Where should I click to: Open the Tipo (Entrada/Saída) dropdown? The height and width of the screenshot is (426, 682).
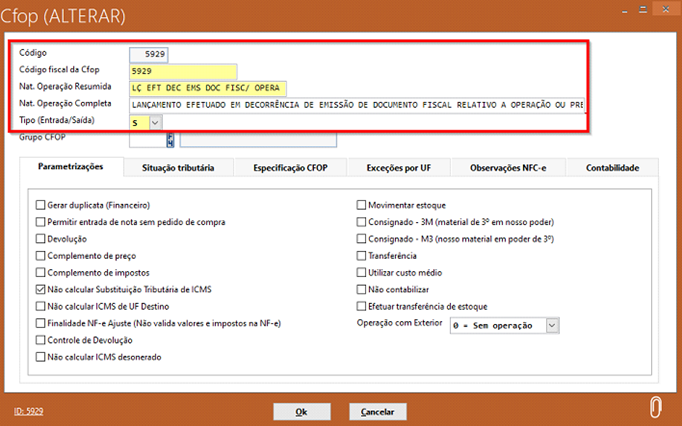[155, 122]
